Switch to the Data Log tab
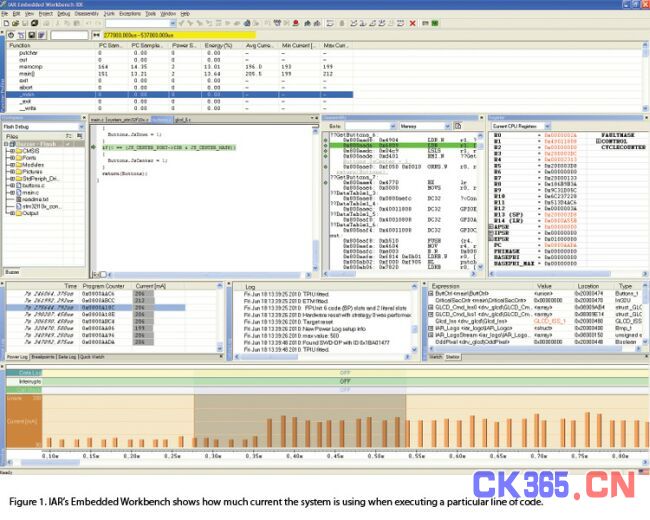The image size is (650, 520). [x=67, y=357]
